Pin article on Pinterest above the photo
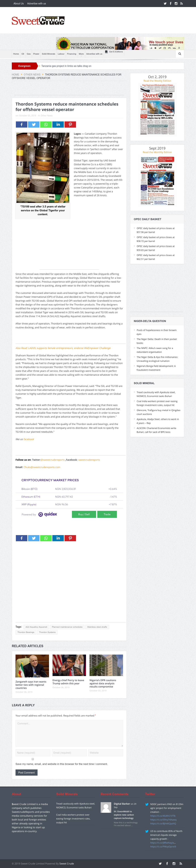 pos(70,124)
